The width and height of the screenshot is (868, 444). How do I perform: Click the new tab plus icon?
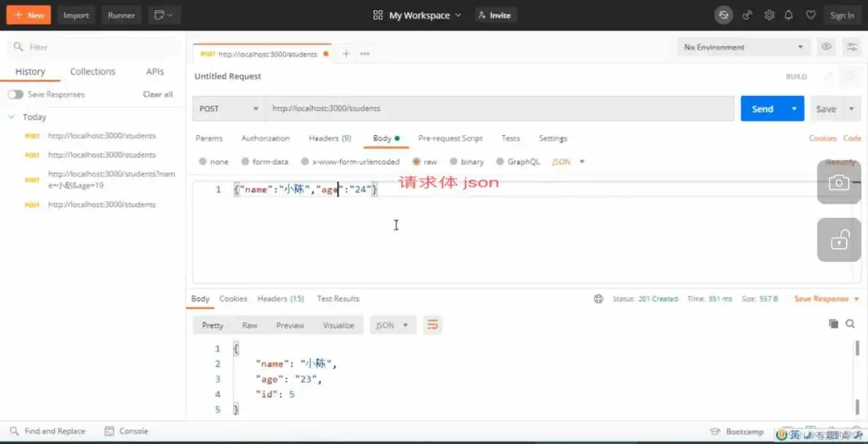click(x=346, y=54)
